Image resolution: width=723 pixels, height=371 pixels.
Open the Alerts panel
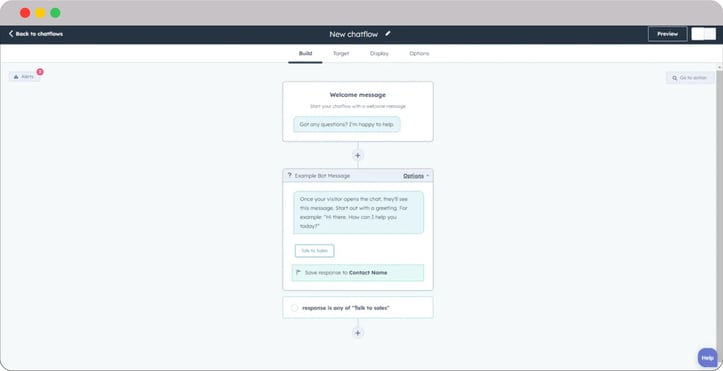click(x=24, y=77)
